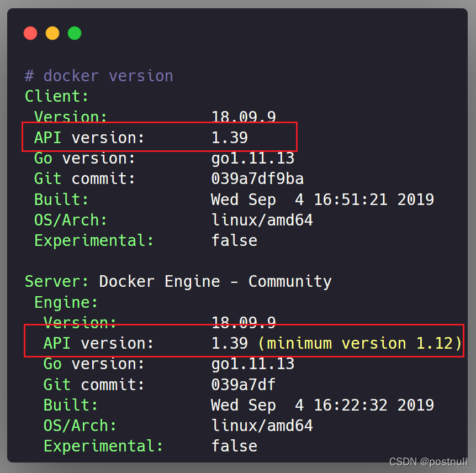Image resolution: width=476 pixels, height=473 pixels.
Task: Click the red close window dot
Action: pos(30,33)
